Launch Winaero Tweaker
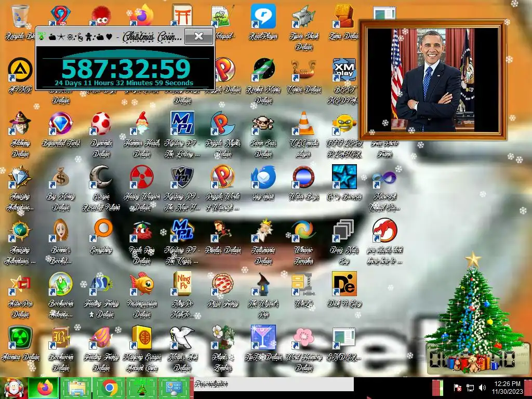Image resolution: width=532 pixels, height=399 pixels. coord(303,230)
